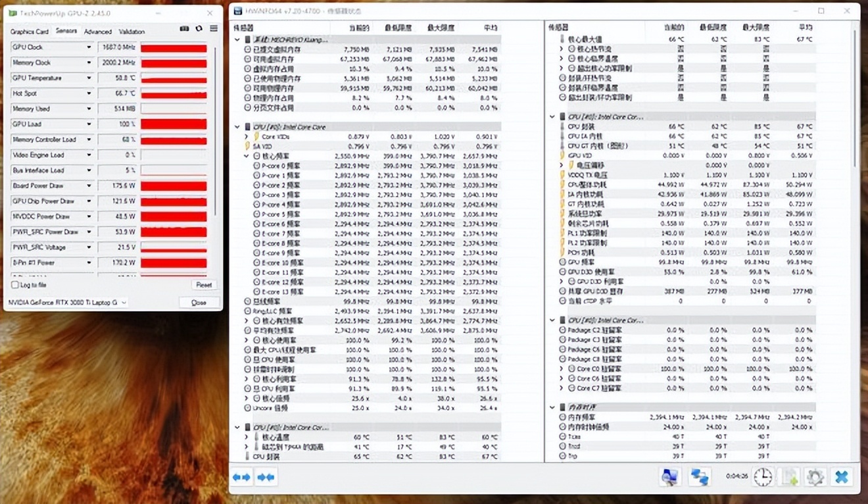Screen dimensions: 868x504
Task: Click the Reset button in GPU-Z
Action: coord(204,285)
